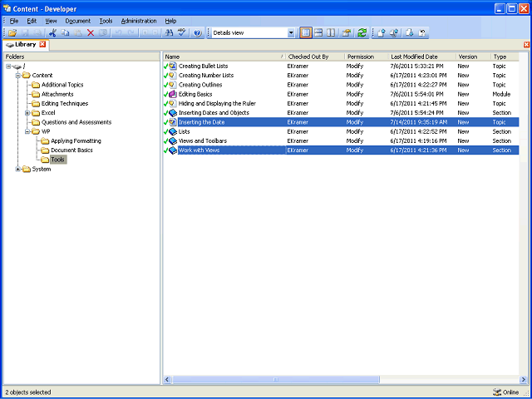Click the horizontal scrollbar left arrow

(167, 379)
